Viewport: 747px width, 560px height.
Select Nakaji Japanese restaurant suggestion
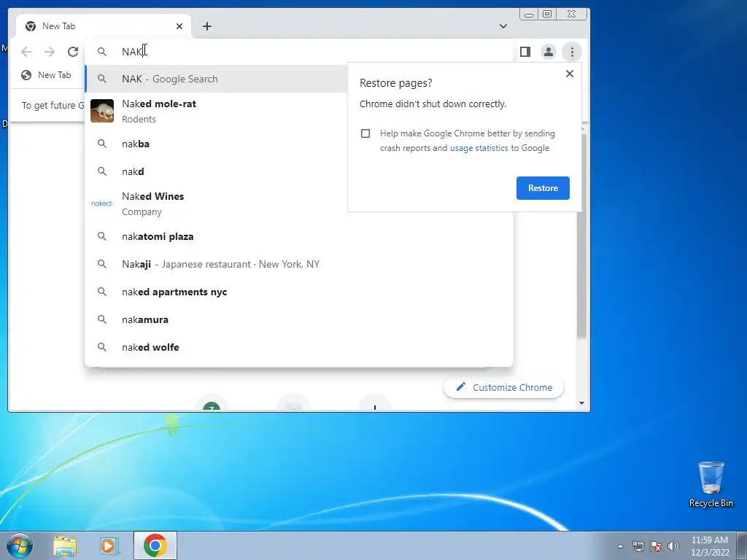tap(298, 264)
